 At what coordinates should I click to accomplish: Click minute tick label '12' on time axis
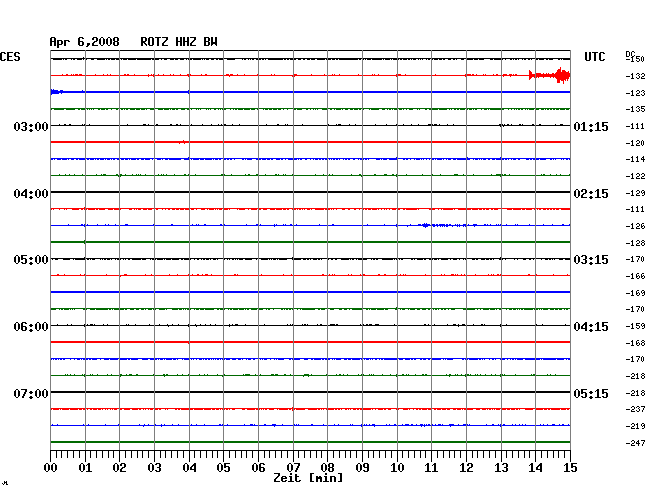point(466,468)
